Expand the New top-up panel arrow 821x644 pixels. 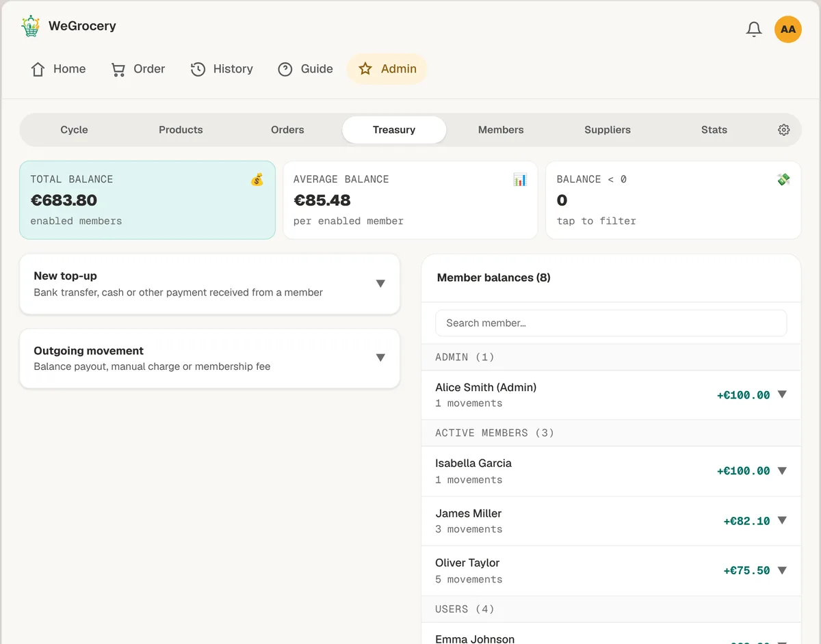[380, 284]
